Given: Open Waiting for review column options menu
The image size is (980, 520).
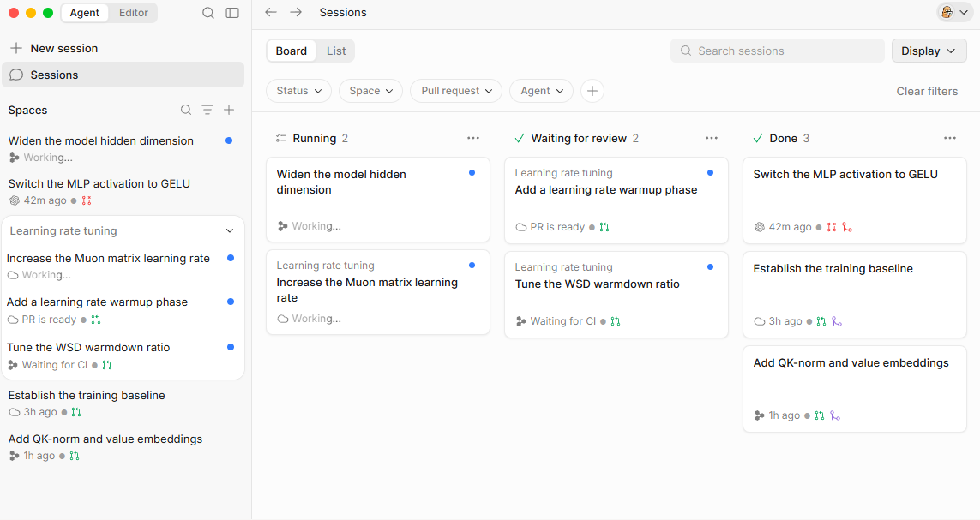Looking at the screenshot, I should pos(712,138).
